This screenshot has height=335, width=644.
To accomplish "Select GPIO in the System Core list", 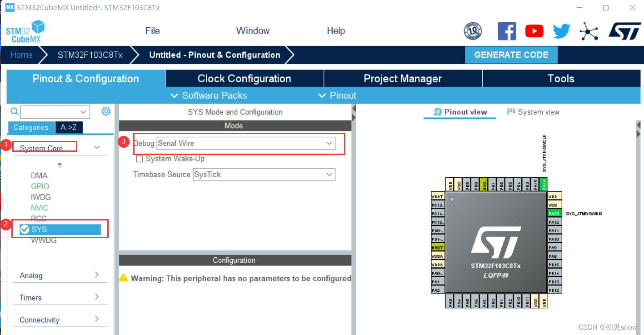I will coord(40,186).
